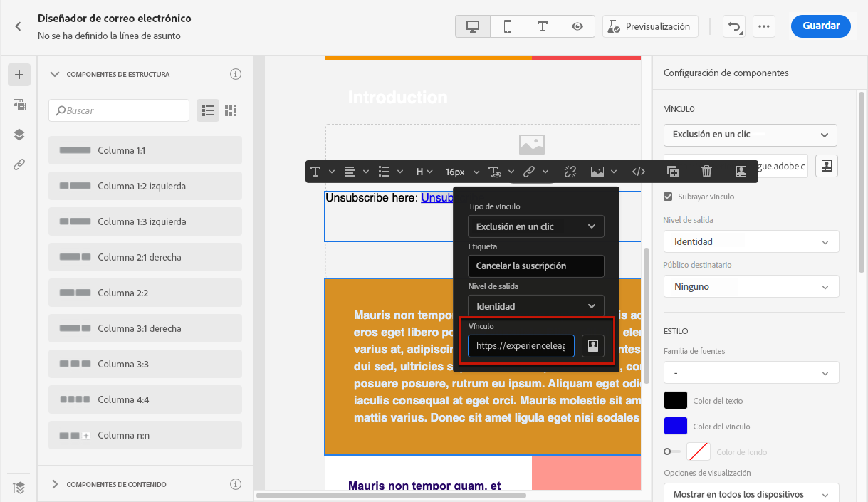Click the remove link icon
The width and height of the screenshot is (868, 502).
click(x=570, y=172)
